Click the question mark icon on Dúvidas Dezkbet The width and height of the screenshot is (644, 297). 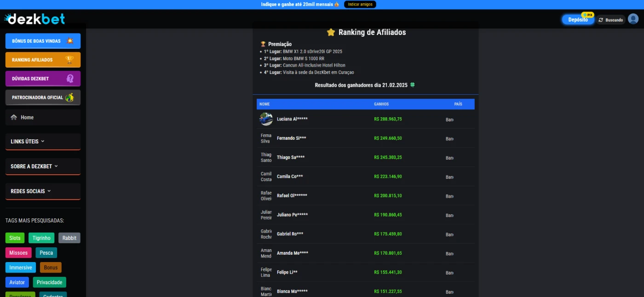click(x=70, y=79)
